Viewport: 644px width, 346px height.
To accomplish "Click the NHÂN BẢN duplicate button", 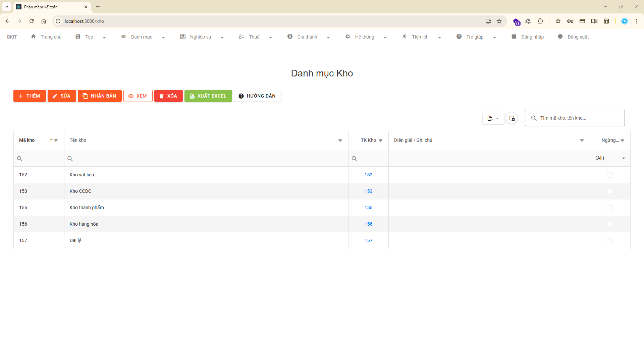I will point(100,96).
